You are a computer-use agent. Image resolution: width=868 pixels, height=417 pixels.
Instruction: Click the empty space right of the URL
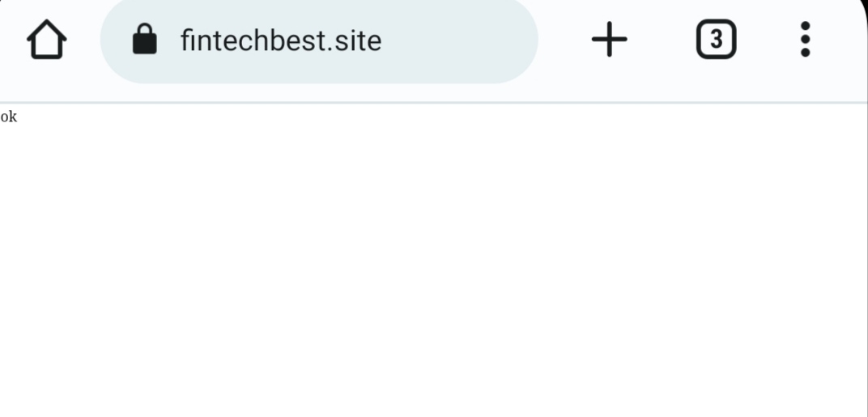pyautogui.click(x=462, y=40)
